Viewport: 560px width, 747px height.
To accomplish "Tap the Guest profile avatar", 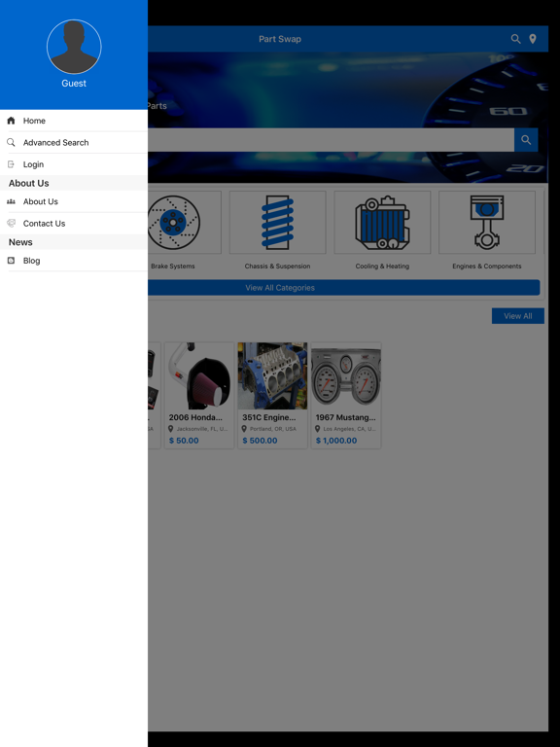I will pos(74,47).
